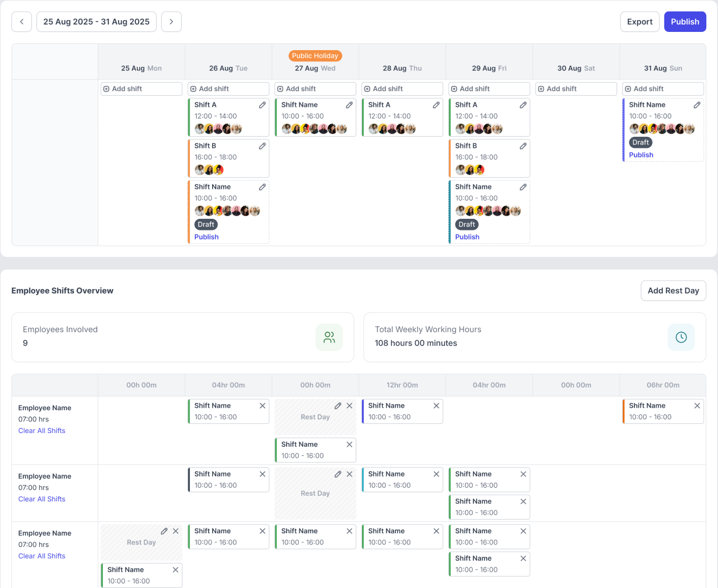Click the Export button
Viewport: 718px width, 588px height.
tap(640, 22)
